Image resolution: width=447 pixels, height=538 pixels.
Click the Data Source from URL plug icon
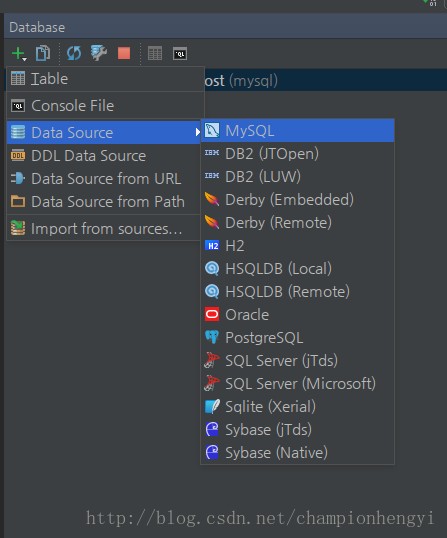click(x=18, y=178)
